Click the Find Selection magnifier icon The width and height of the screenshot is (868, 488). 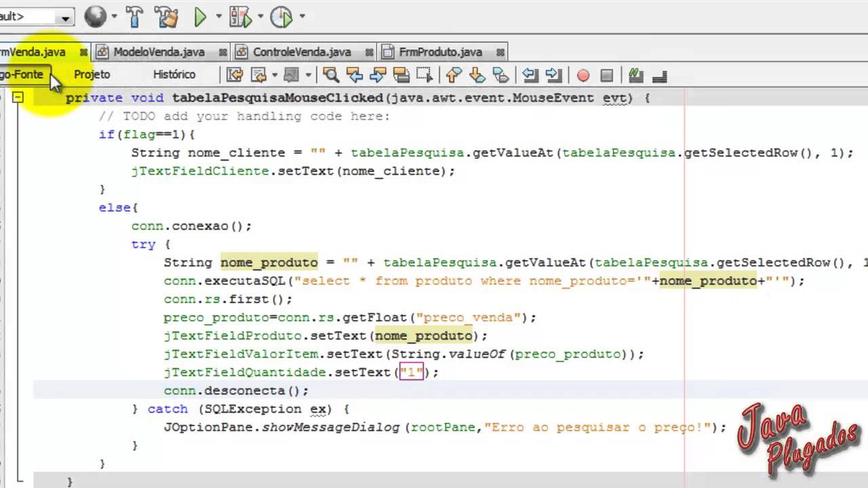330,75
